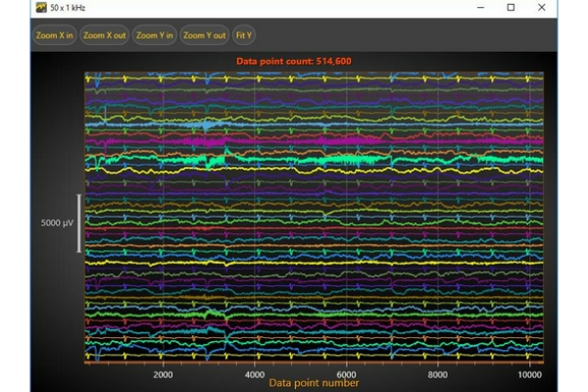Click the white 5000 µV scale bar
Image resolution: width=588 pixels, height=392 pixels.
79,223
